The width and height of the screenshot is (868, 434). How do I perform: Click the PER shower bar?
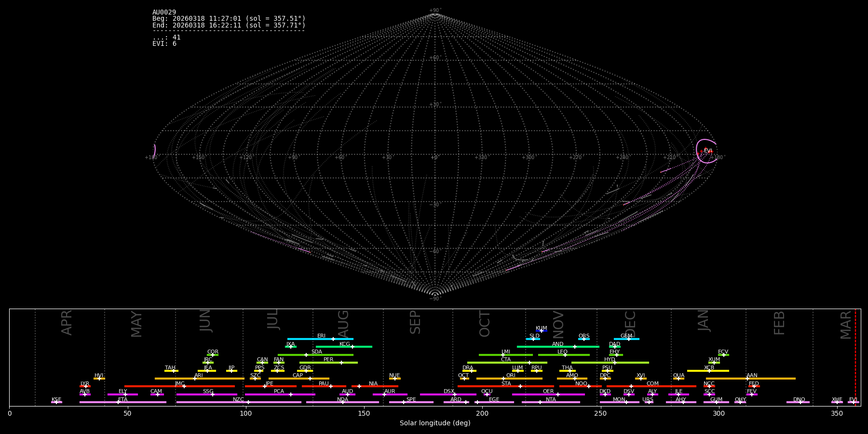click(x=328, y=363)
